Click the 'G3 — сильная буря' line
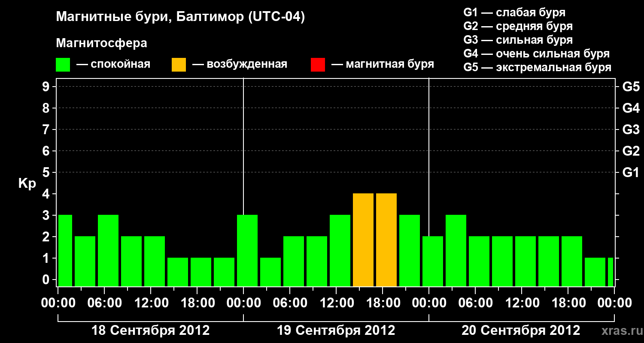The width and height of the screenshot is (644, 343). click(518, 40)
